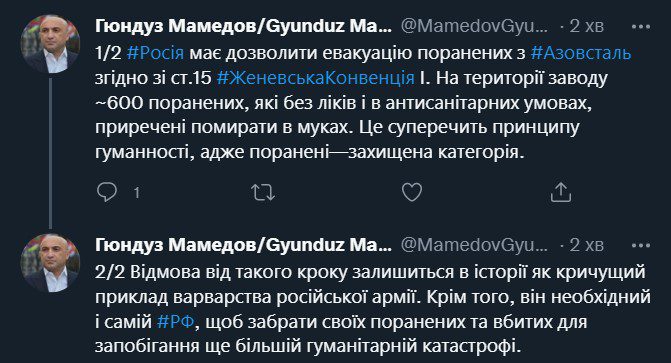
Task: View profile picture on second tweet
Action: tap(50, 263)
